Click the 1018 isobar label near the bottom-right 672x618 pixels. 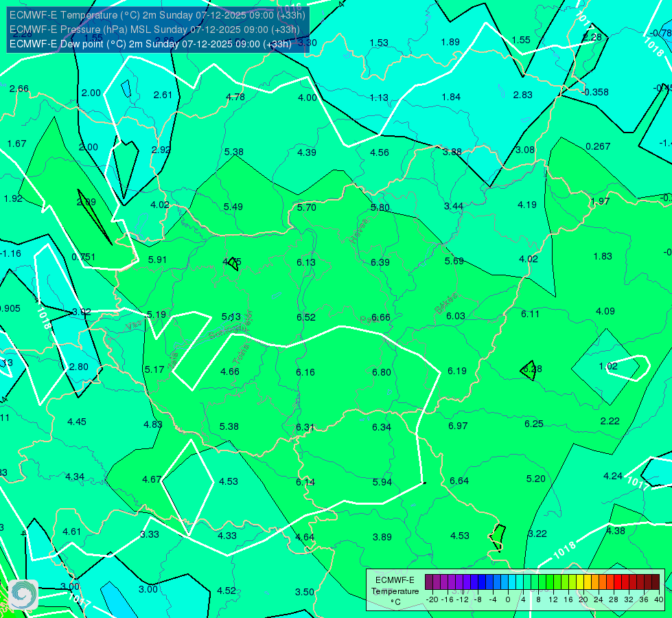point(564,551)
